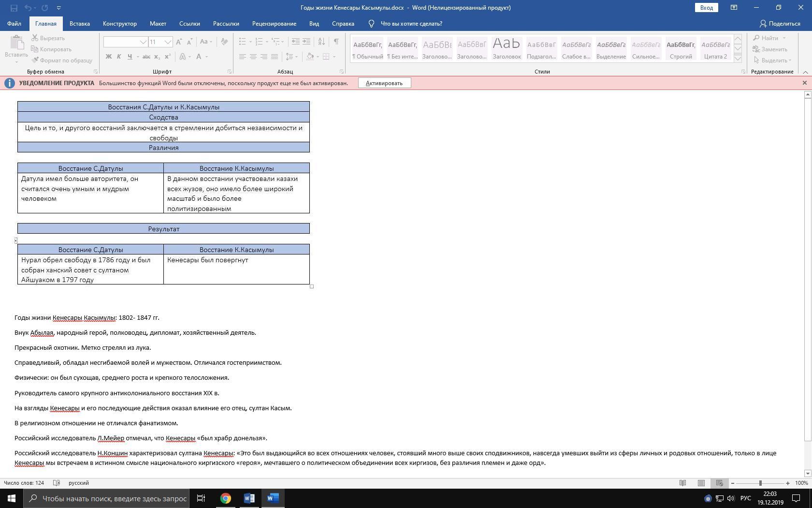Switch to Print Layout view
Image resolution: width=812 pixels, height=508 pixels.
(x=701, y=483)
